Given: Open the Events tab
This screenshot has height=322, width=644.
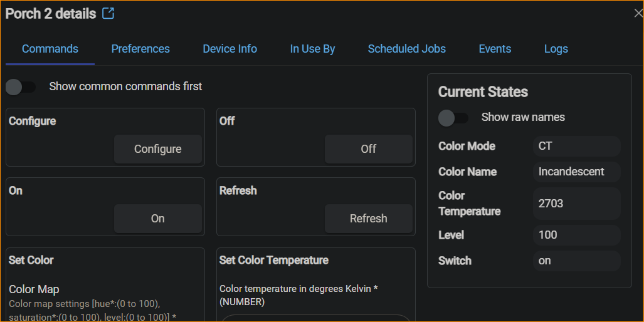Looking at the screenshot, I should click(495, 49).
